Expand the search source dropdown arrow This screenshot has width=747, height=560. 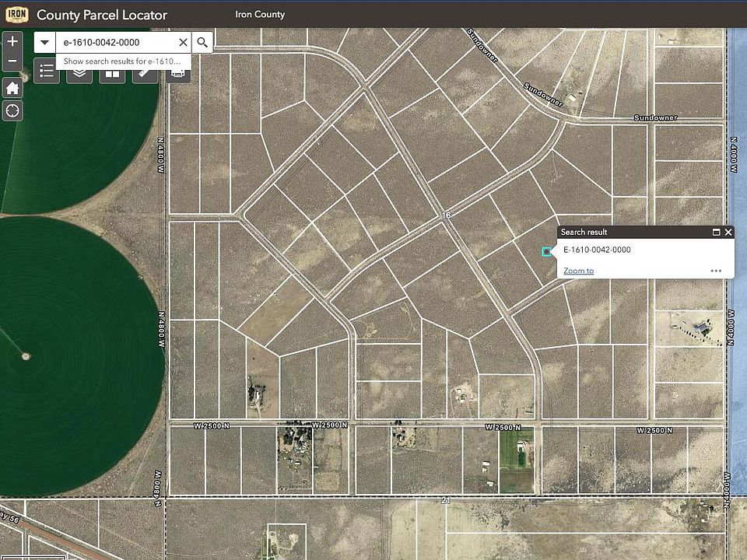pos(44,43)
